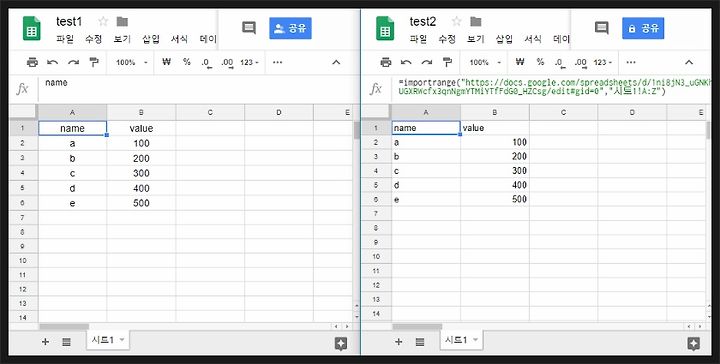Apply won currency format in test1
This screenshot has width=720, height=364.
click(x=167, y=62)
